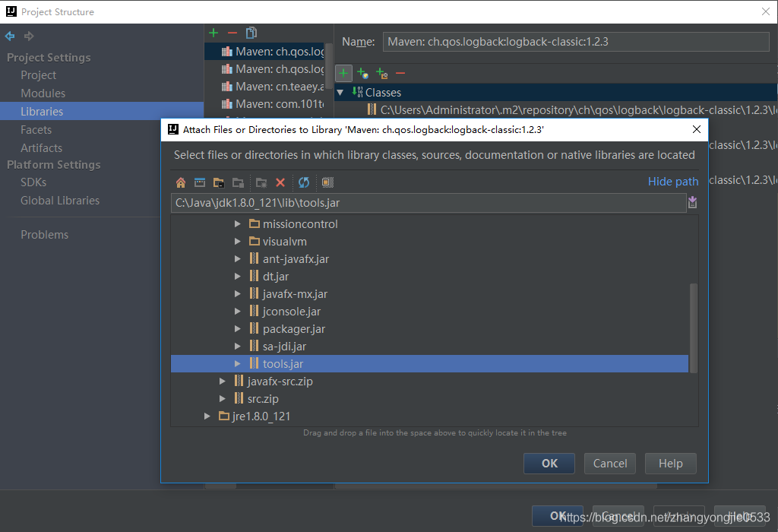Expand the missioncontrol folder
Screen dimensions: 778x532
238,224
